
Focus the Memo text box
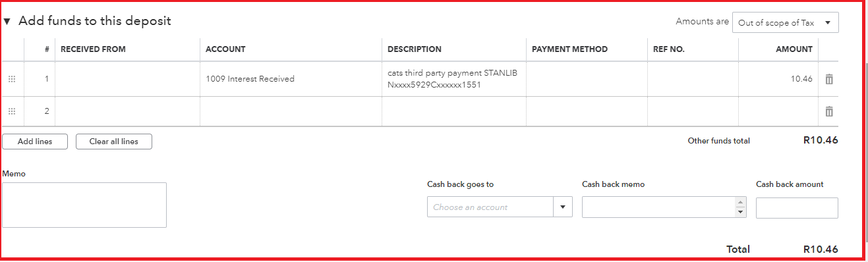coord(84,205)
